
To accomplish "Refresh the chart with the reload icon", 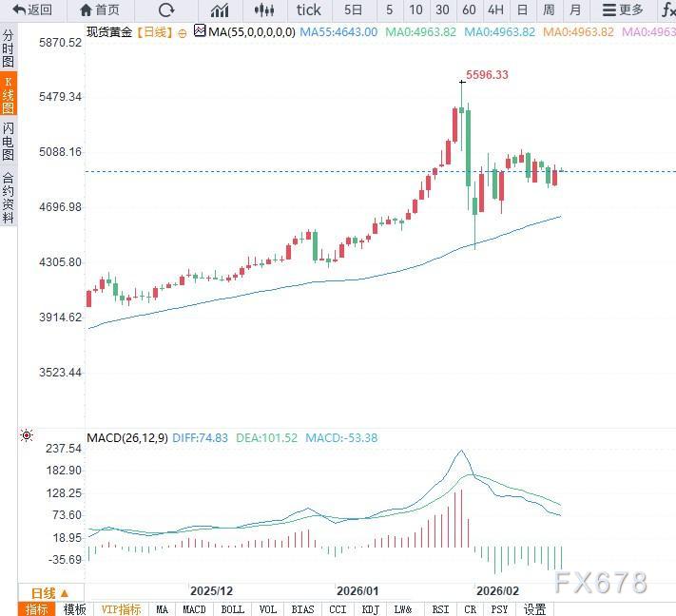I will pos(166,10).
